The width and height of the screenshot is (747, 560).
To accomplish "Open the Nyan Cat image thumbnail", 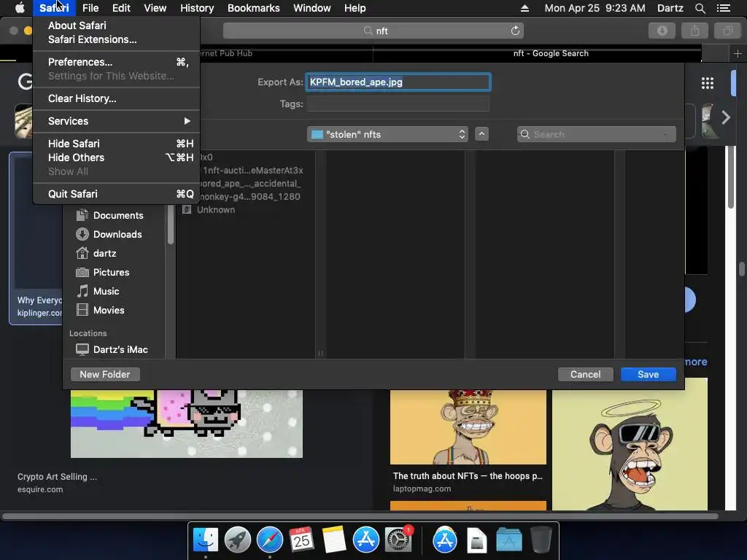I will [187, 424].
